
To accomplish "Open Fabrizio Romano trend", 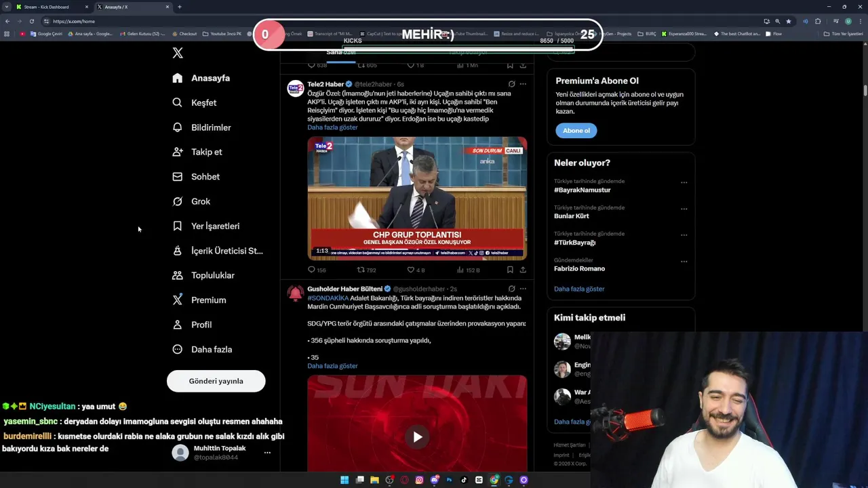I will [x=579, y=268].
